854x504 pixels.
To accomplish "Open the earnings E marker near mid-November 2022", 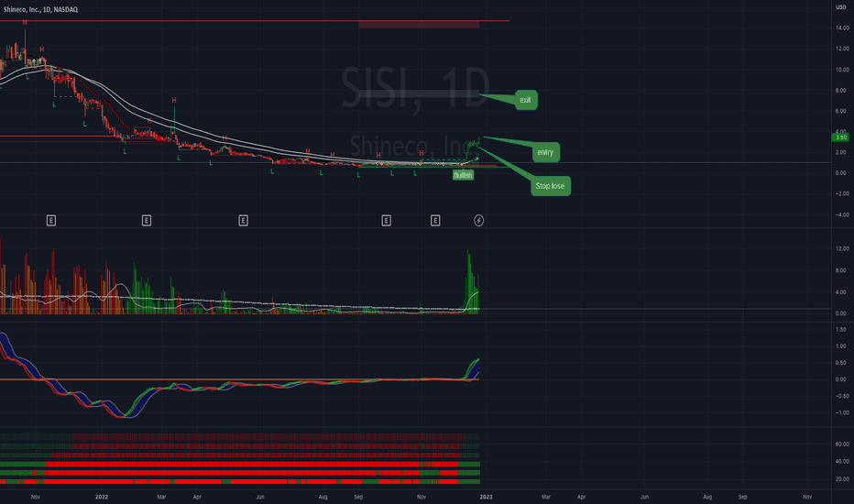I will pos(435,221).
